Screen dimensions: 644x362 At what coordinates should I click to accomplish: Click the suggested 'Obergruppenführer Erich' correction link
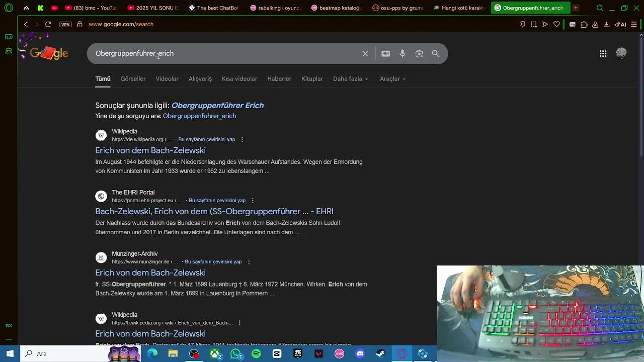(x=217, y=106)
